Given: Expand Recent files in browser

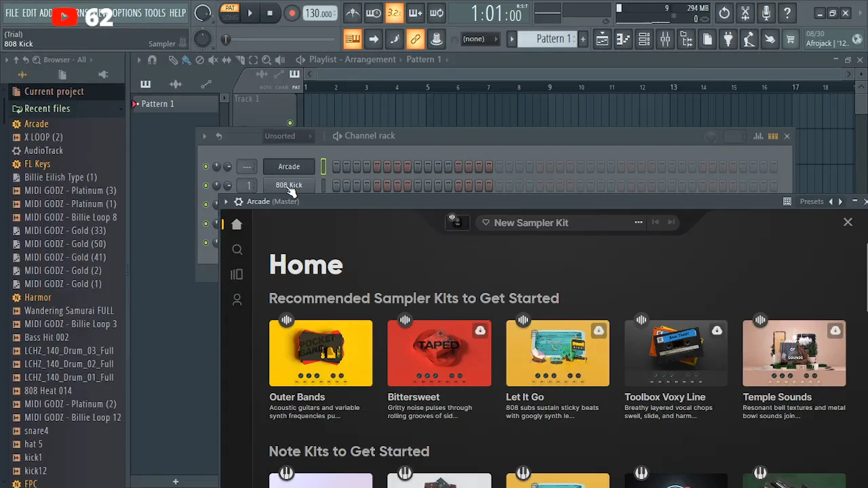Looking at the screenshot, I should pyautogui.click(x=47, y=108).
